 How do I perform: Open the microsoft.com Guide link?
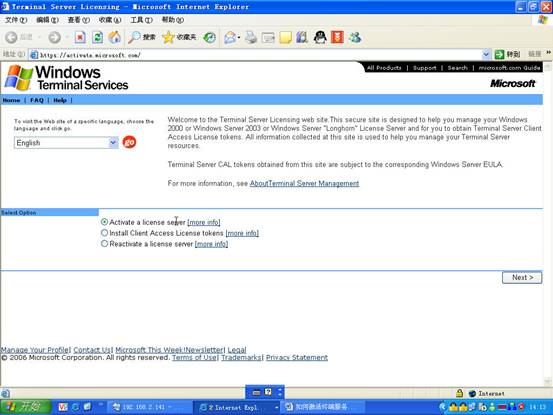click(x=509, y=68)
